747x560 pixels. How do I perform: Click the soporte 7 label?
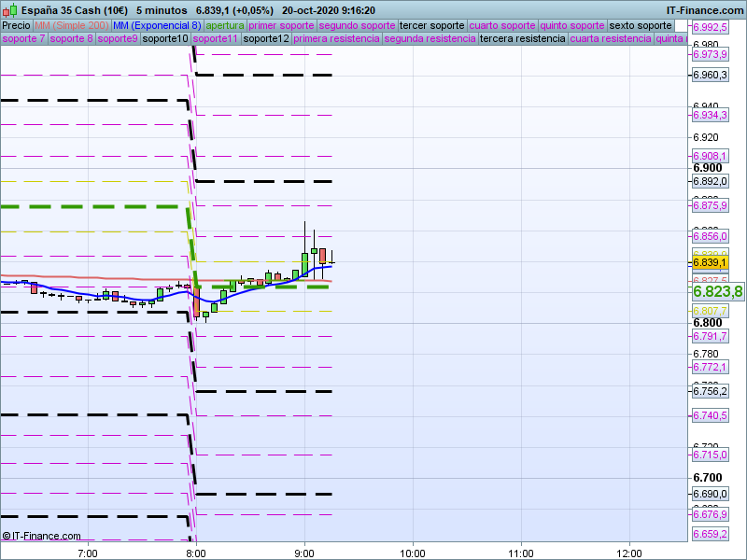(23, 38)
